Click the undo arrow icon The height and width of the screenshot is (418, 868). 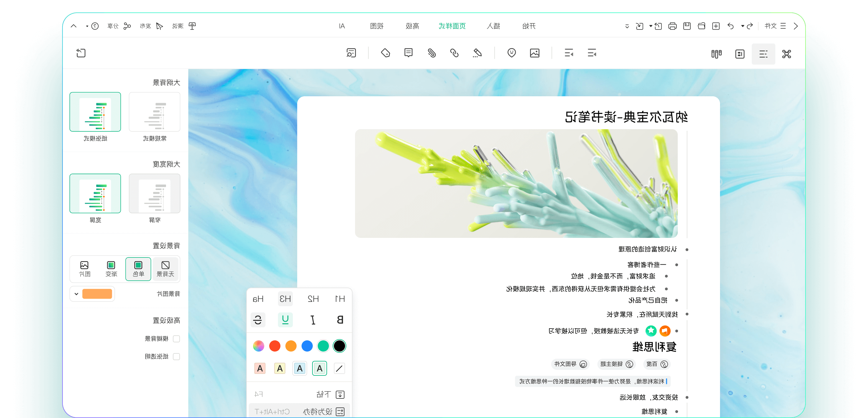pyautogui.click(x=730, y=26)
